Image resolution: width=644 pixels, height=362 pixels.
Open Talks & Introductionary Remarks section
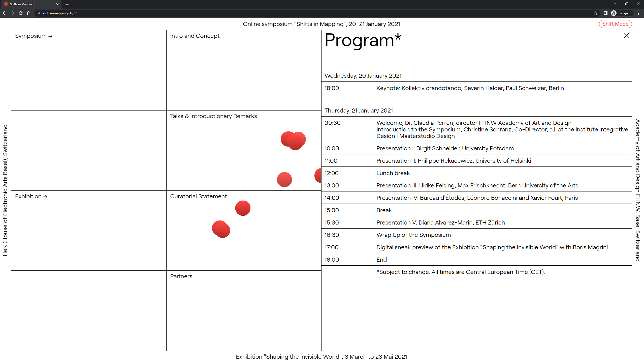[x=213, y=116]
